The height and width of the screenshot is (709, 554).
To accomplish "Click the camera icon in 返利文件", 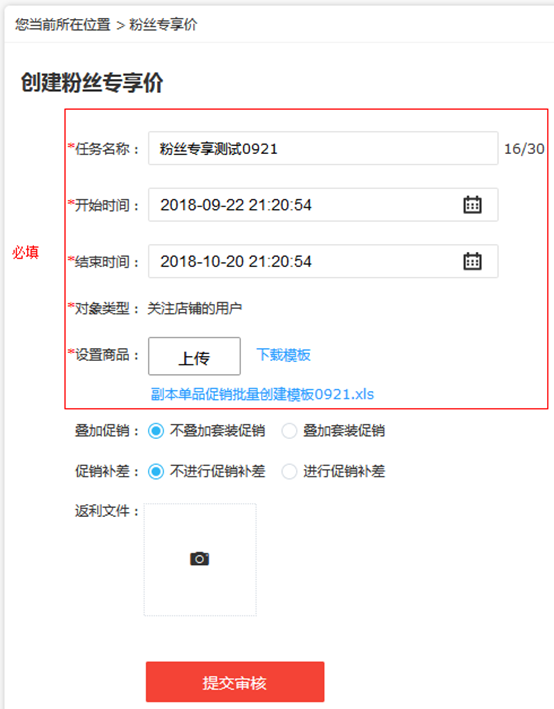I will pos(199,559).
